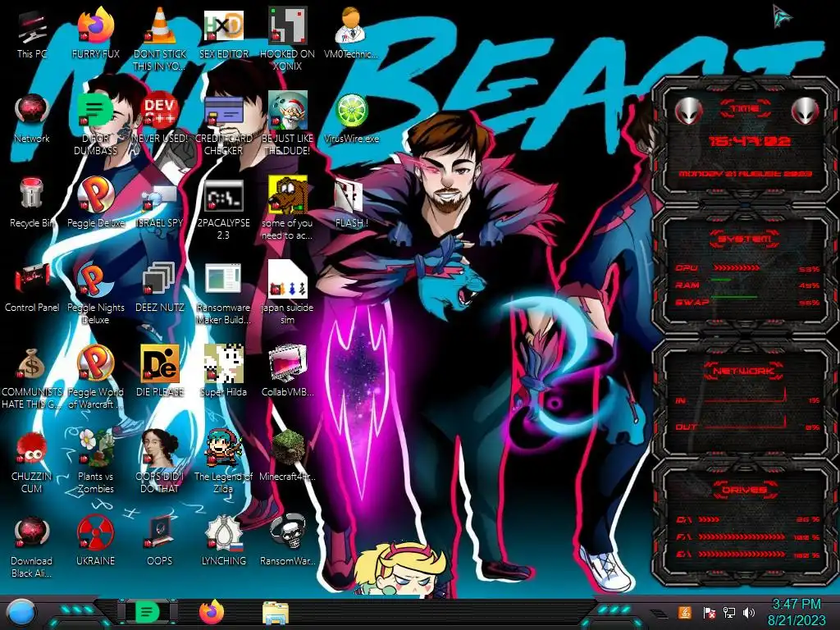Open the flag tray icon with red X
The width and height of the screenshot is (840, 630).
pyautogui.click(x=709, y=613)
